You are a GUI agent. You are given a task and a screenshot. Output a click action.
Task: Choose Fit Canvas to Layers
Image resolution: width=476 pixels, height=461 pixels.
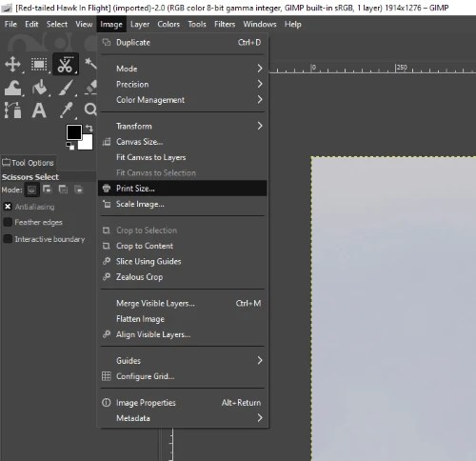pyautogui.click(x=182, y=157)
